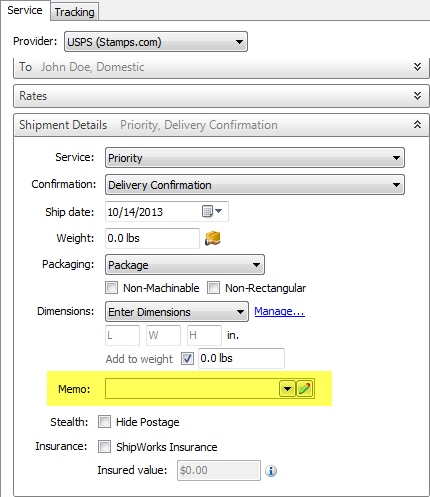Image resolution: width=430 pixels, height=497 pixels.
Task: Click the info icon next to Insured value
Action: [271, 471]
